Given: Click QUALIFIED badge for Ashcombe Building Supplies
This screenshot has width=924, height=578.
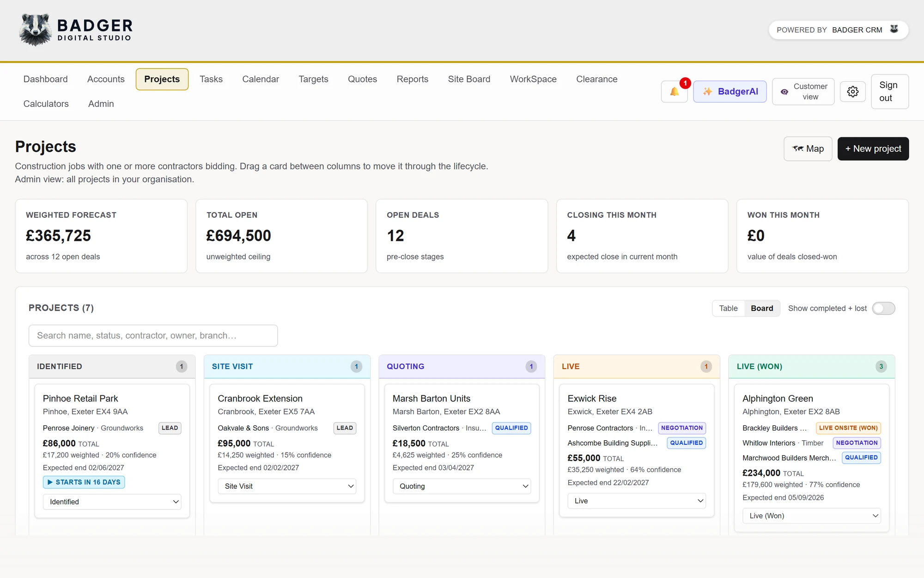Looking at the screenshot, I should pyautogui.click(x=687, y=443).
